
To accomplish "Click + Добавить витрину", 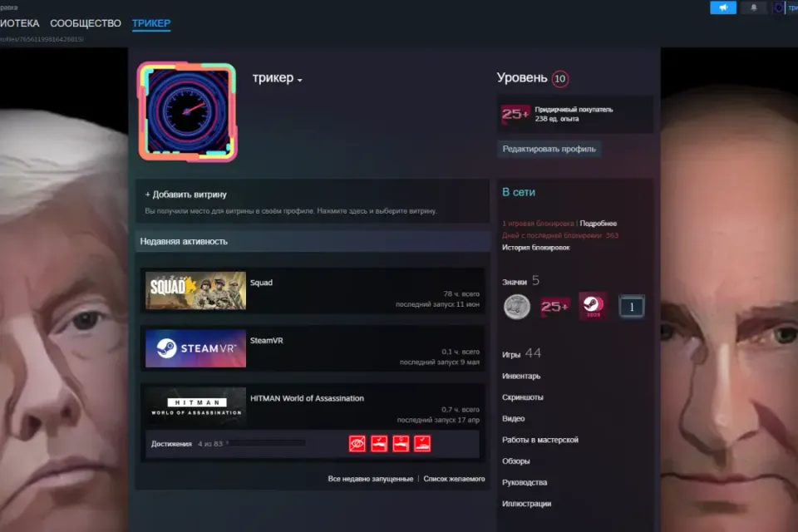I will pos(185,195).
